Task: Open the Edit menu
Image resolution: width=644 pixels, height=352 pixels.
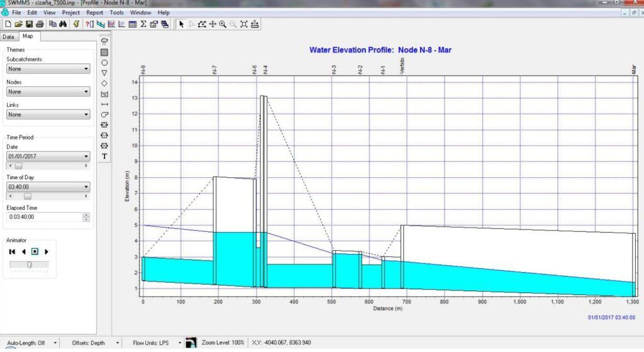Action: coord(32,13)
